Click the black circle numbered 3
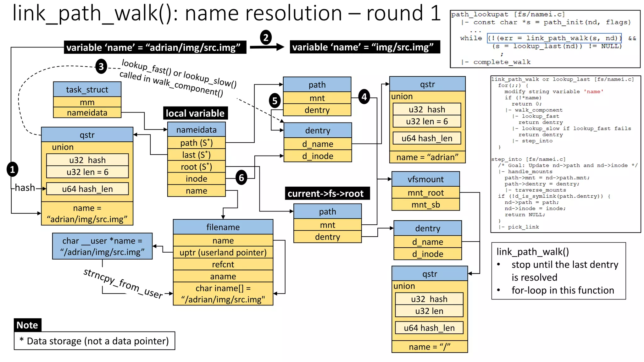The image size is (644, 362). pyautogui.click(x=101, y=66)
